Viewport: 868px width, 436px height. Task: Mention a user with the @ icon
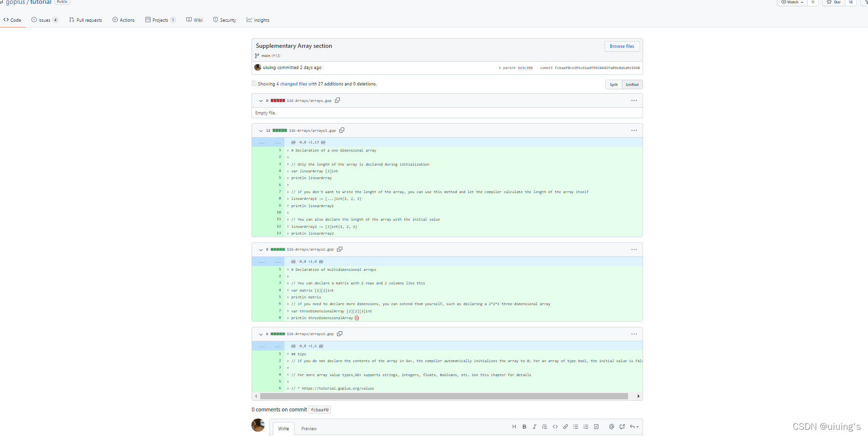pyautogui.click(x=612, y=427)
